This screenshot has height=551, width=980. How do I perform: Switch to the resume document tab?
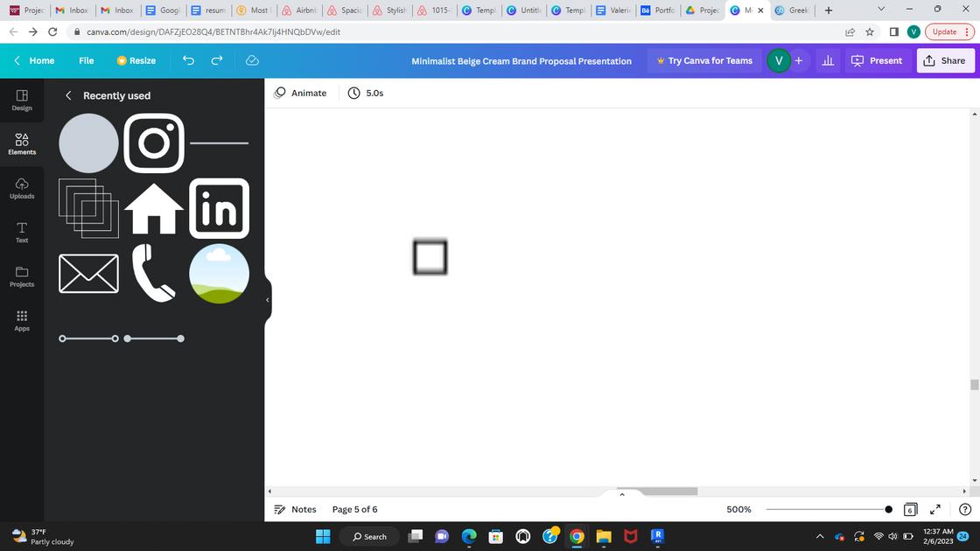tap(209, 10)
